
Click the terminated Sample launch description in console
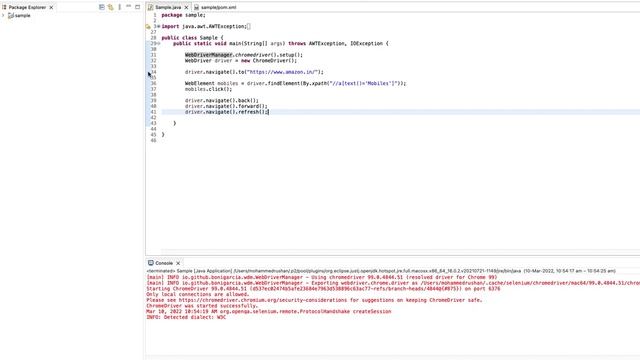[381, 271]
